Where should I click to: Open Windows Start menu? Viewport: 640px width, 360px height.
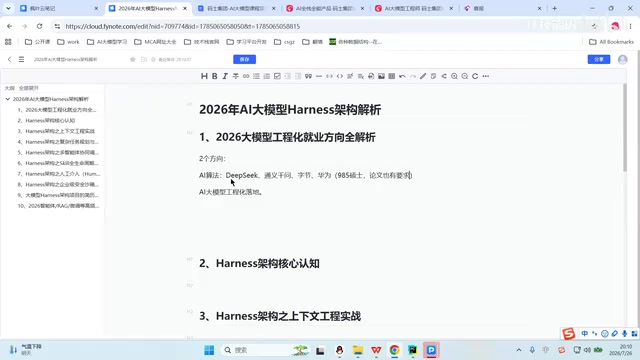209,350
